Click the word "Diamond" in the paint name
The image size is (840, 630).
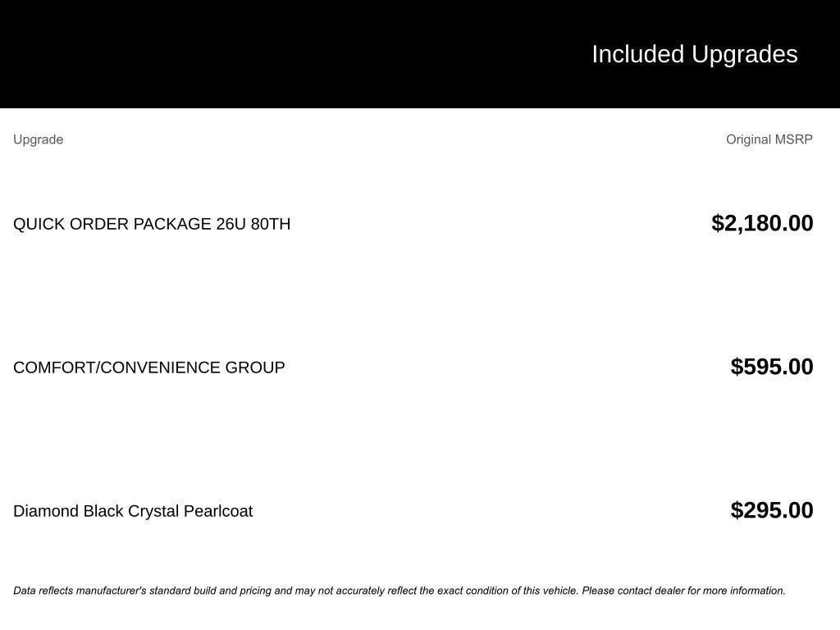(x=46, y=511)
